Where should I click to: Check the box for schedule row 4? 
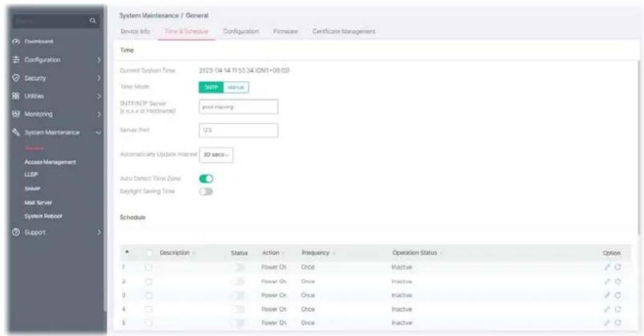pos(148,309)
